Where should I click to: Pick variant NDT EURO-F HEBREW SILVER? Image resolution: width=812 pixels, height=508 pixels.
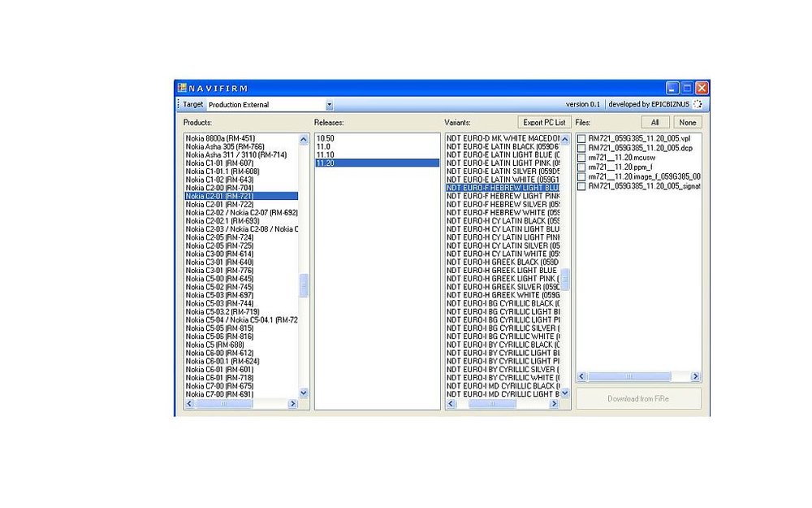point(503,205)
